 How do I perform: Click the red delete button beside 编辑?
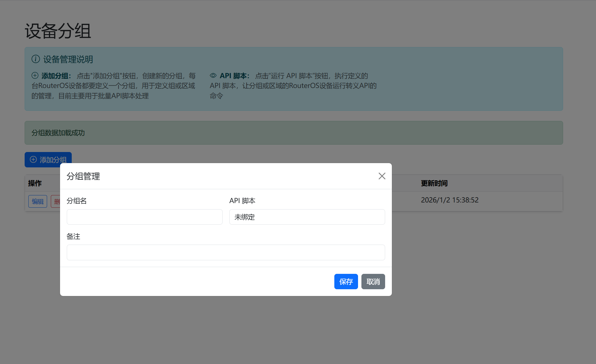point(56,201)
